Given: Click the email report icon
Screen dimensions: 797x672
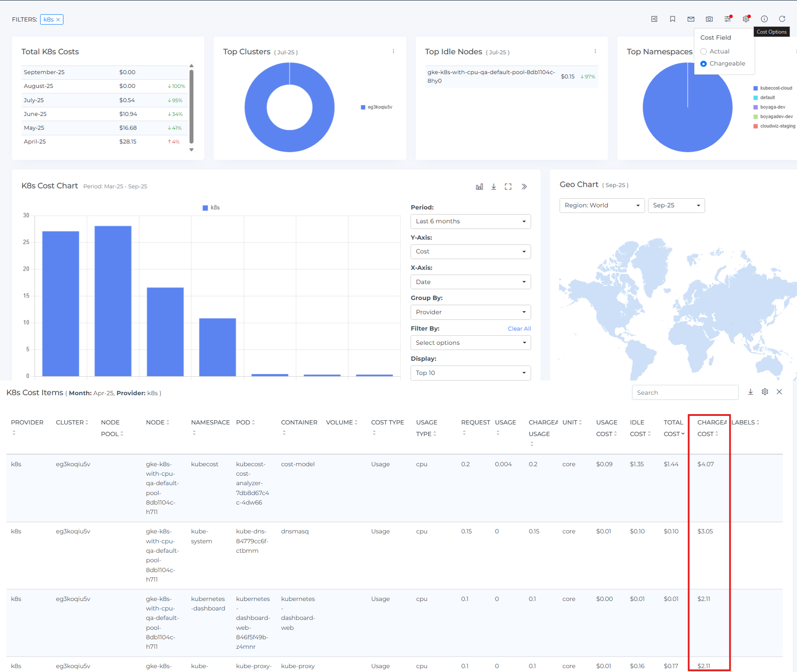Looking at the screenshot, I should (691, 19).
